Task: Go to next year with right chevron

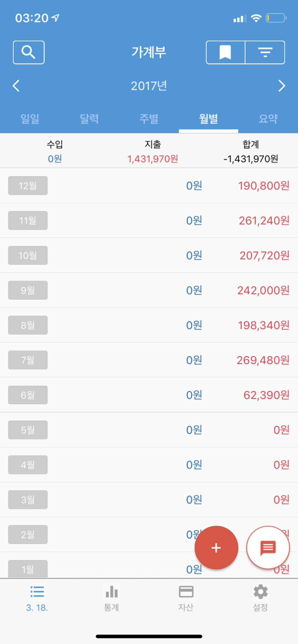Action: pyautogui.click(x=282, y=86)
